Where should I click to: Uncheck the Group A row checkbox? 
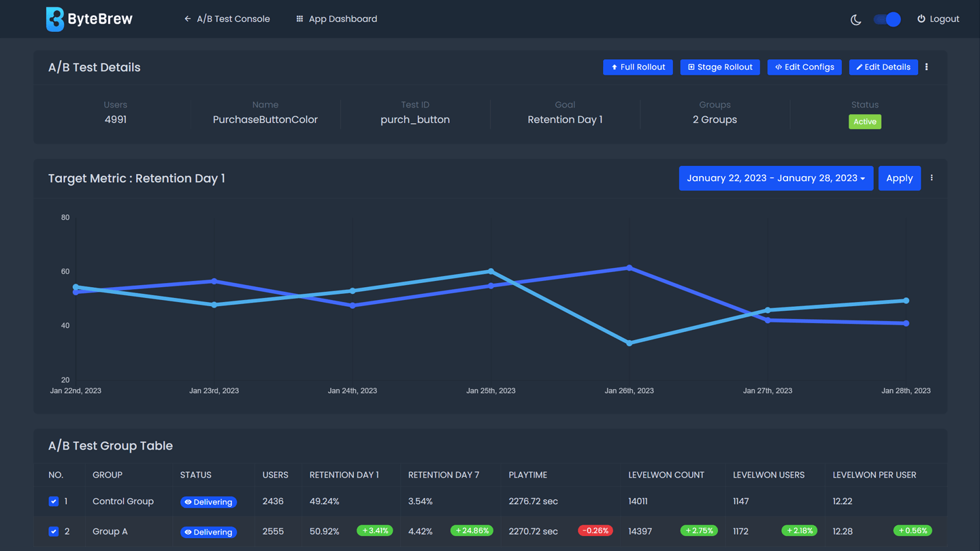(54, 531)
